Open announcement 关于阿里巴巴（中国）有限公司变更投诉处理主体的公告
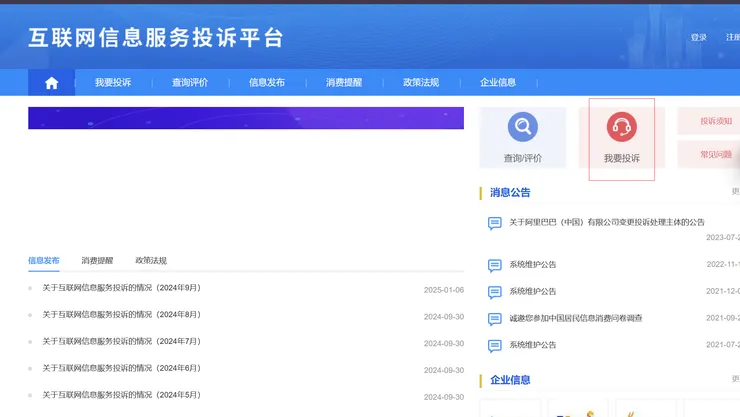 607,222
